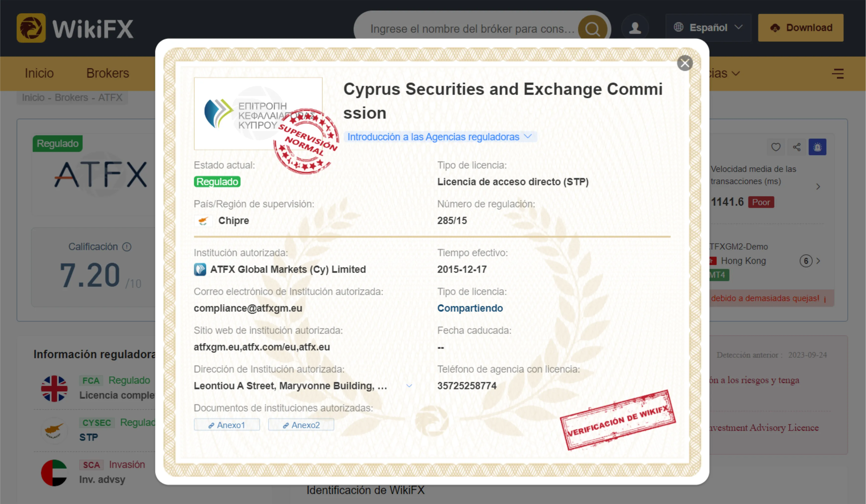Screen dimensions: 866x504
Task: Click the Download button
Action: tap(801, 27)
